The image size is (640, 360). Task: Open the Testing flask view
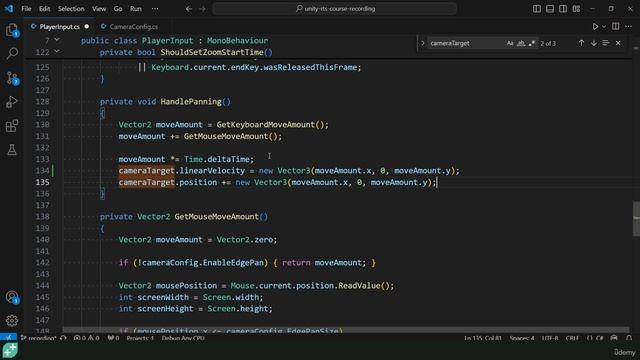tap(12, 149)
